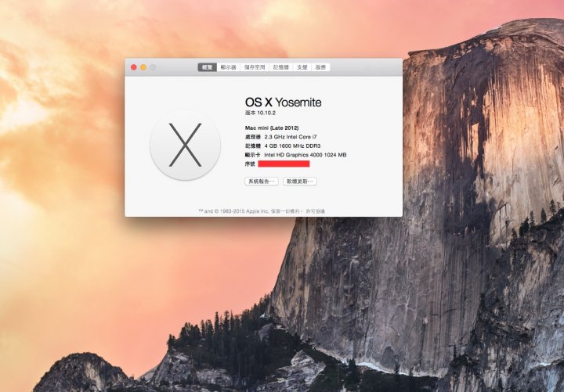
Task: Click the 顯示卡 (Graphics) label
Action: (253, 155)
